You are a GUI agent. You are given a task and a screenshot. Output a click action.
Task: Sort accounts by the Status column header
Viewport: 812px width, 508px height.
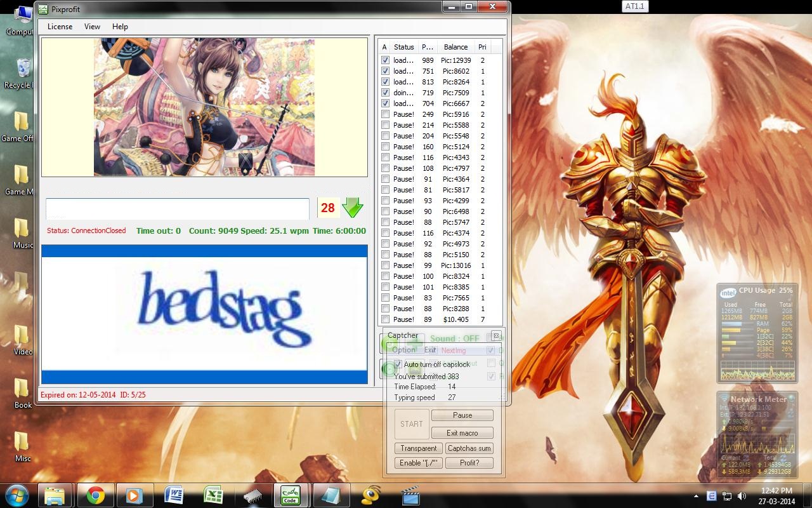pos(404,47)
